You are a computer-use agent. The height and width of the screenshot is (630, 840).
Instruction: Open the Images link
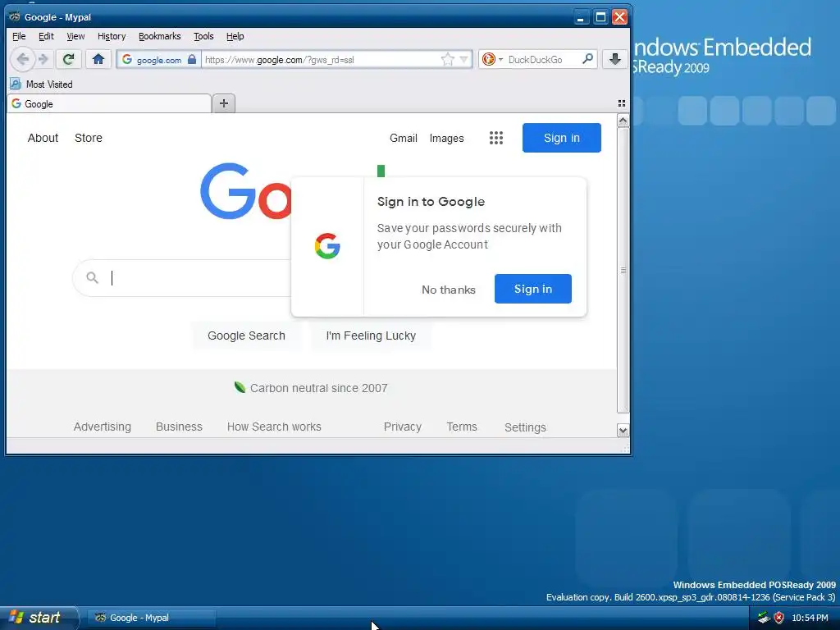tap(447, 138)
